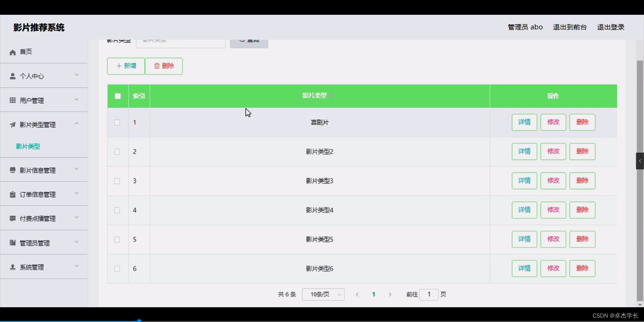Click the 新增 button
This screenshot has width=644, height=322.
[126, 66]
